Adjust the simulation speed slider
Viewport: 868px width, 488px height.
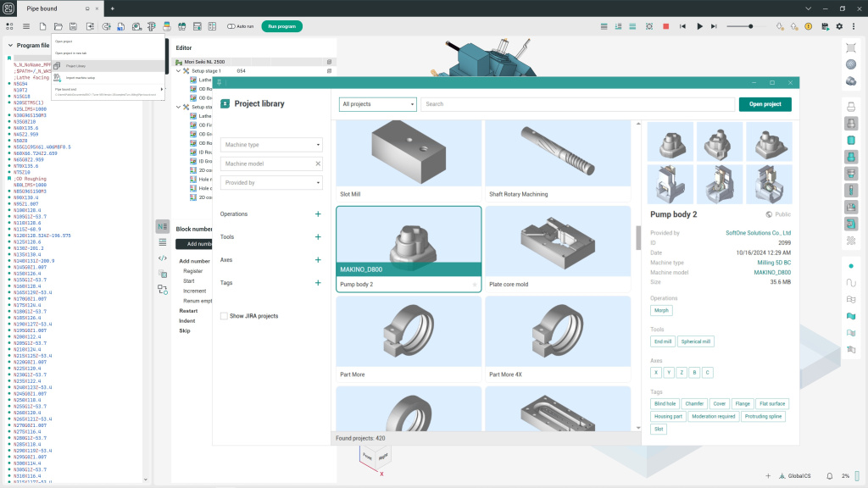click(x=750, y=26)
